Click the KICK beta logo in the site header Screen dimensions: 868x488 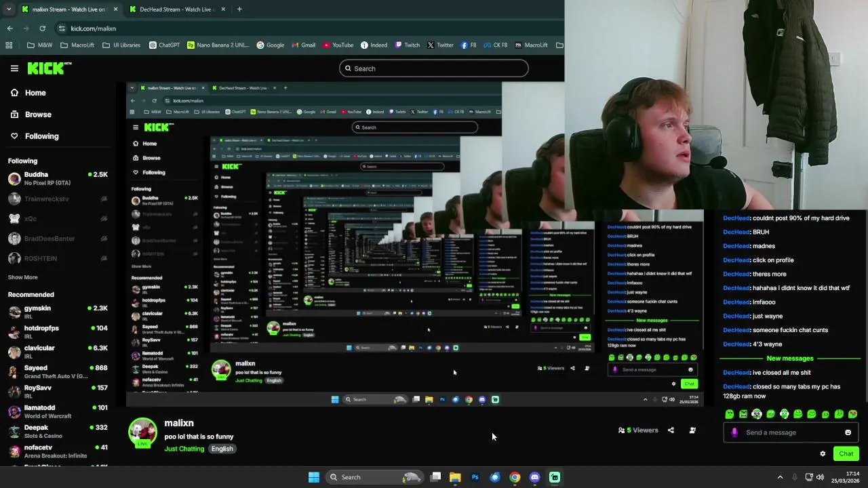[50, 68]
